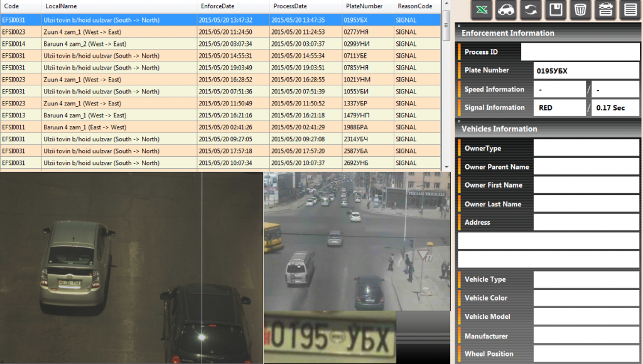Viewport: 643px width, 364px height.
Task: Click the car icon in toolbar
Action: point(505,9)
